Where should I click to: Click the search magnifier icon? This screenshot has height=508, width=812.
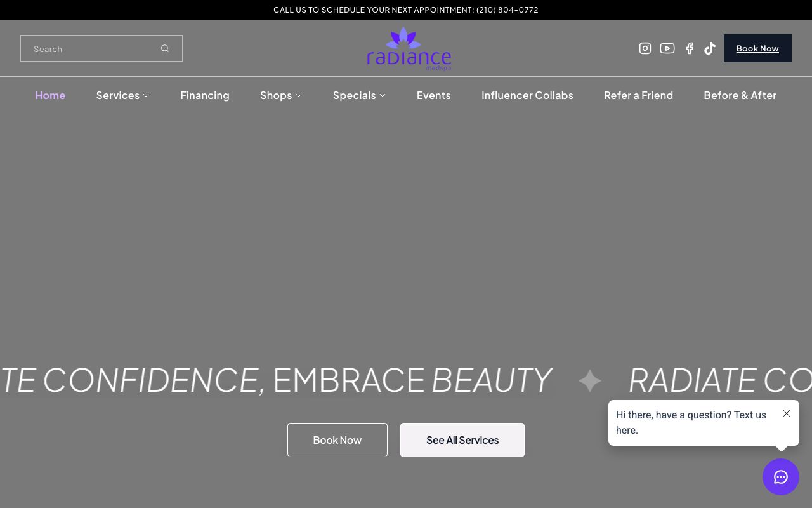pos(165,48)
